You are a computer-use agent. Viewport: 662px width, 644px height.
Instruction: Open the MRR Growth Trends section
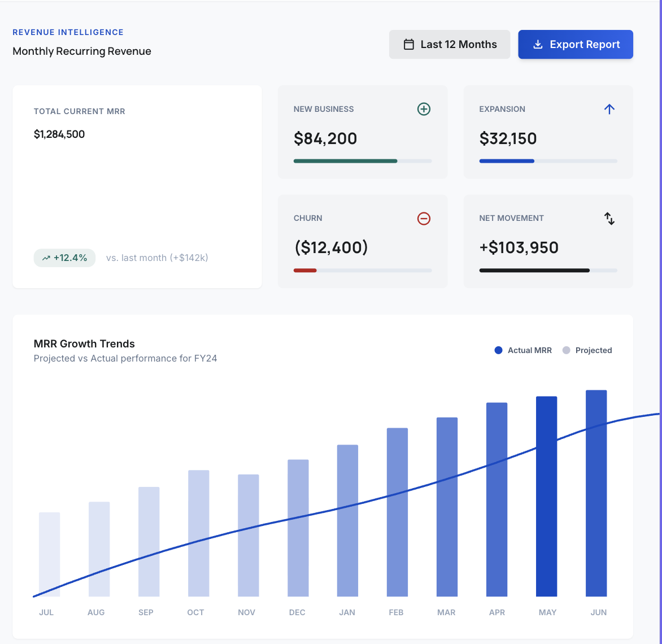click(x=84, y=343)
